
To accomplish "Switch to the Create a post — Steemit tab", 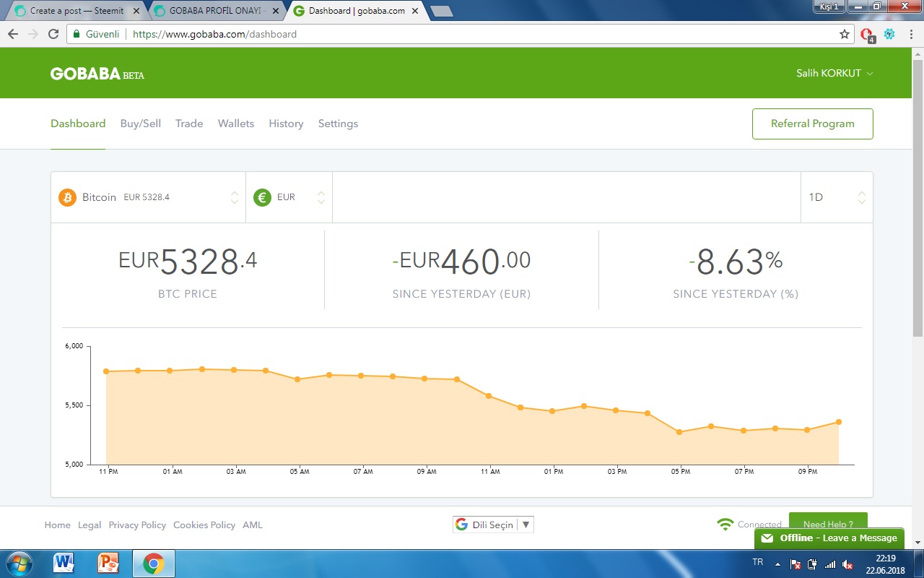I will click(77, 11).
